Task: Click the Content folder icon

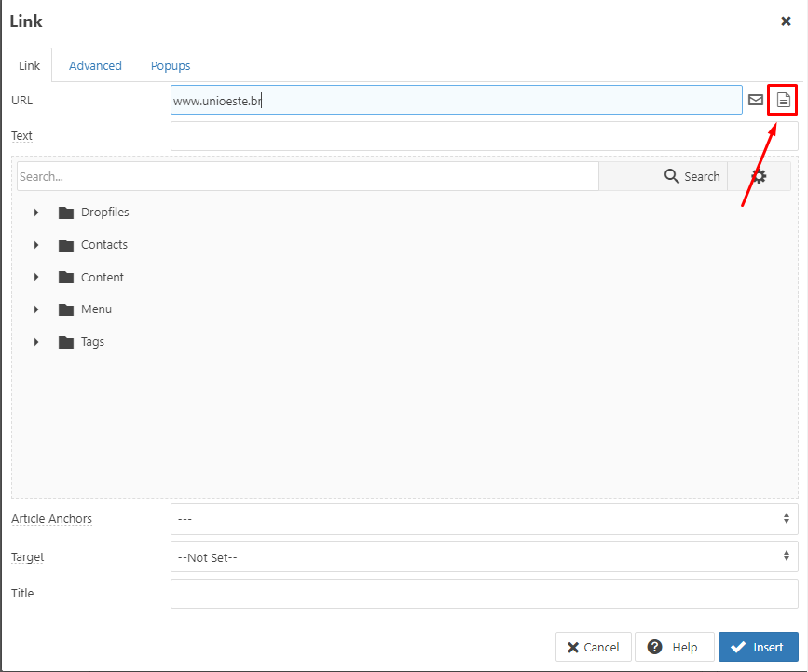Action: click(x=66, y=277)
